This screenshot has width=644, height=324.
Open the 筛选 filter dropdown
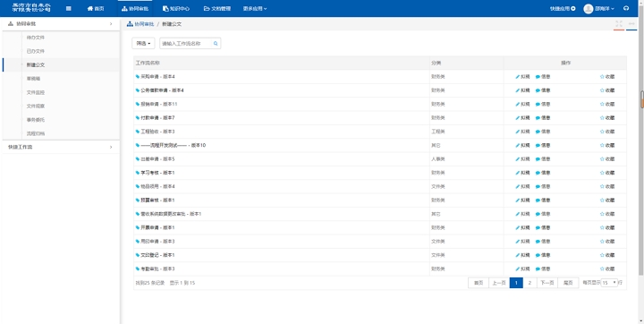pos(143,44)
